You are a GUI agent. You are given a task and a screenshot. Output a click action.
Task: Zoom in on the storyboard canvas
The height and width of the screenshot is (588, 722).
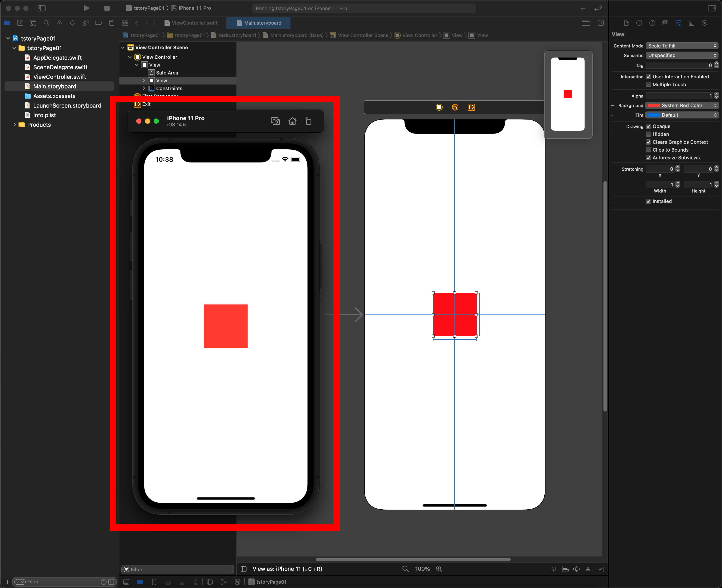pos(439,569)
